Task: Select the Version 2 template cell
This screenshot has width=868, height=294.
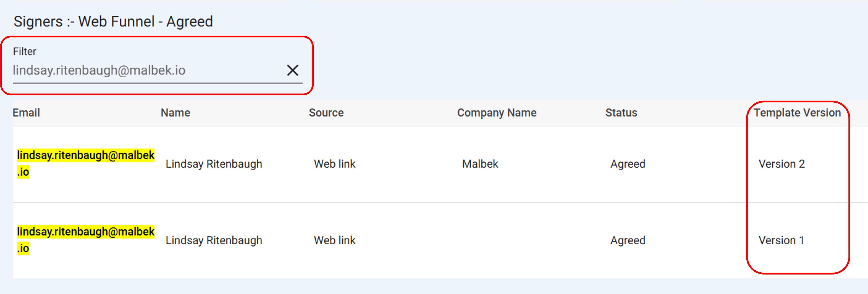Action: tap(781, 164)
